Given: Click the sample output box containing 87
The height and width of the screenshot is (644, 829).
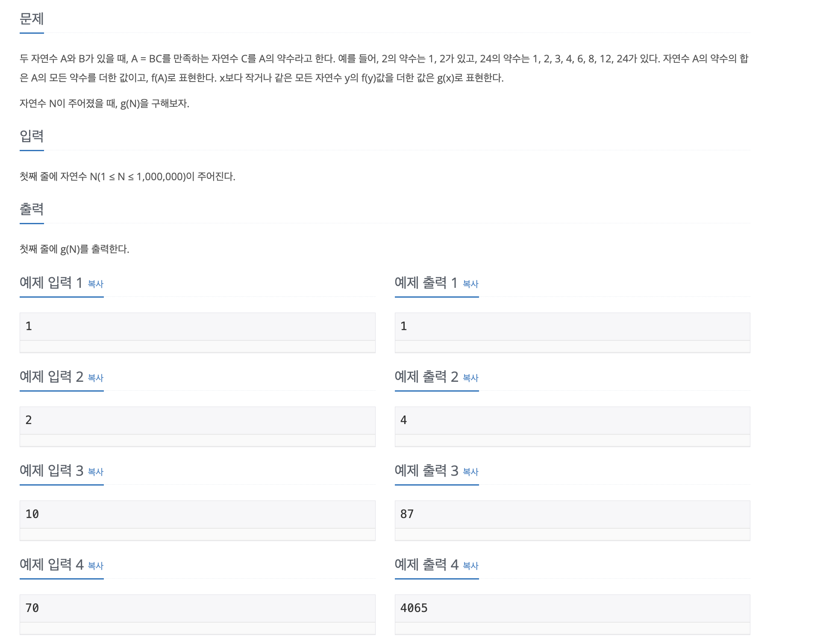Looking at the screenshot, I should click(x=572, y=515).
